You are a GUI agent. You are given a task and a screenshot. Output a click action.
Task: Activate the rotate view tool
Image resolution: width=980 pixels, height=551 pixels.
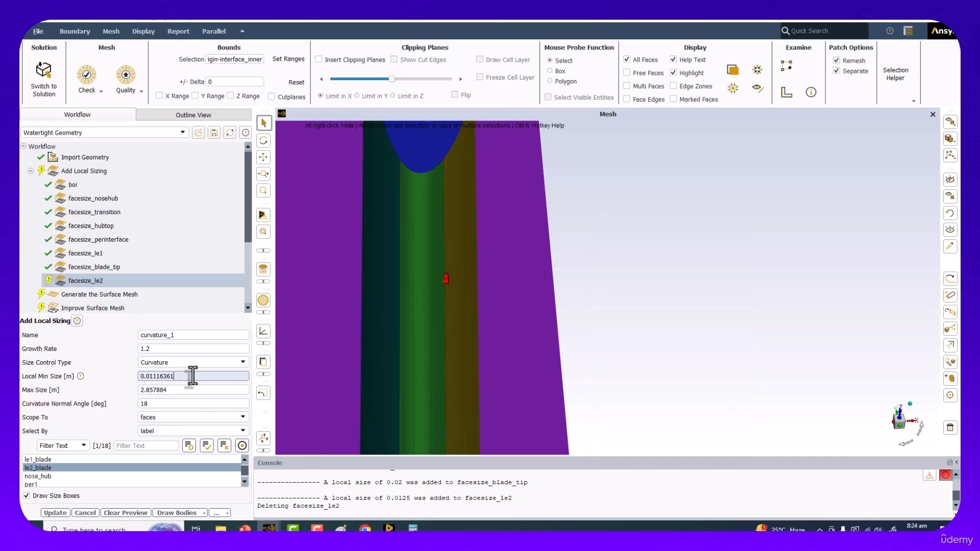tap(263, 140)
